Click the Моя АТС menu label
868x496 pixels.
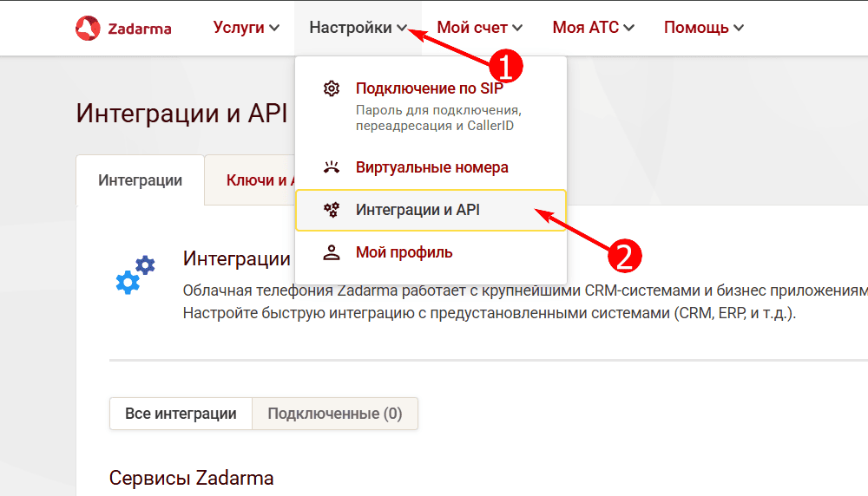(586, 27)
